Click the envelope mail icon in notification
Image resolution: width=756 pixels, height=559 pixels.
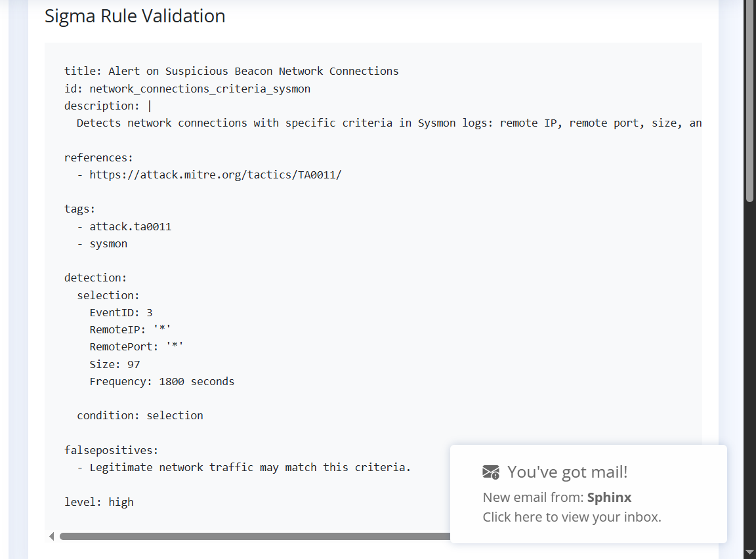point(491,472)
